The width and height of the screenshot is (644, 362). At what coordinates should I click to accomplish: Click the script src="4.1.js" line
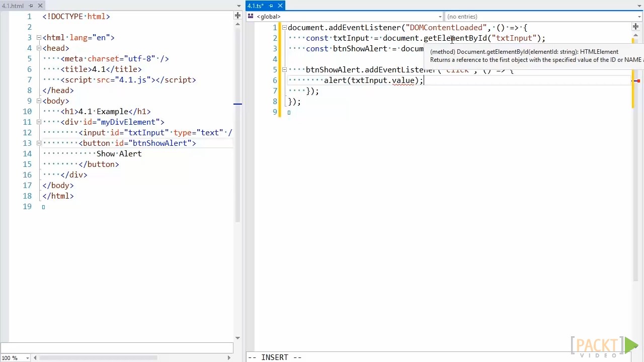[x=128, y=80]
